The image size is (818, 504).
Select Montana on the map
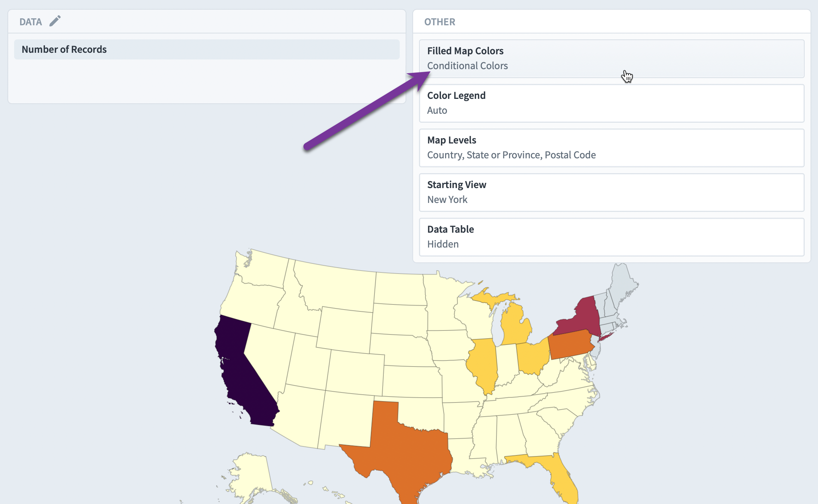pos(336,288)
